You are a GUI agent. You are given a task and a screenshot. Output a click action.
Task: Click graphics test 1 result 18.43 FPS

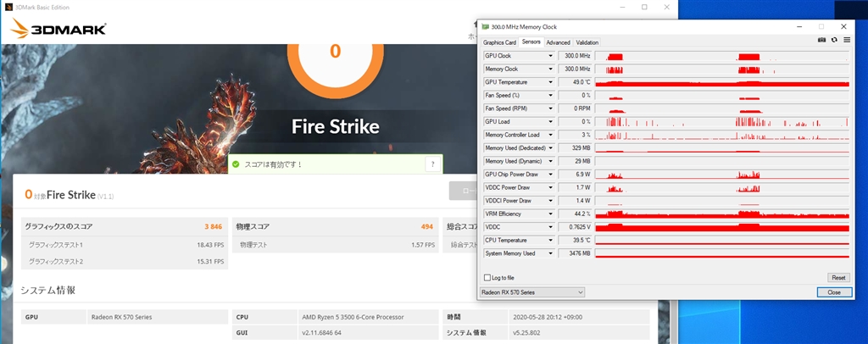[x=210, y=245]
